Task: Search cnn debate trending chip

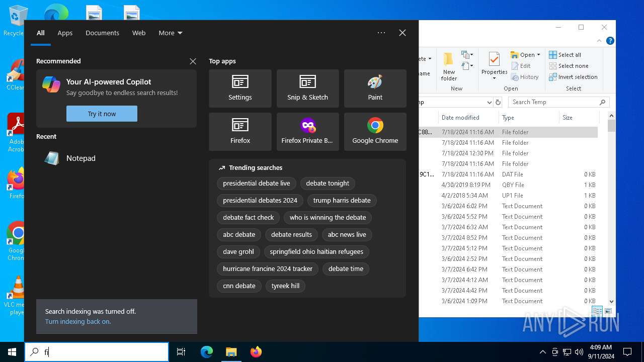Action: click(239, 286)
